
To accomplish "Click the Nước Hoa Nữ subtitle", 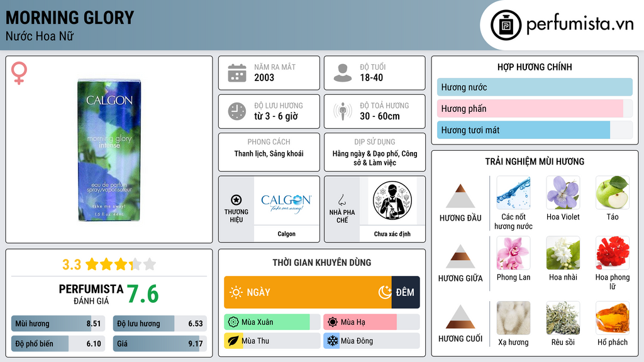I will click(40, 36).
